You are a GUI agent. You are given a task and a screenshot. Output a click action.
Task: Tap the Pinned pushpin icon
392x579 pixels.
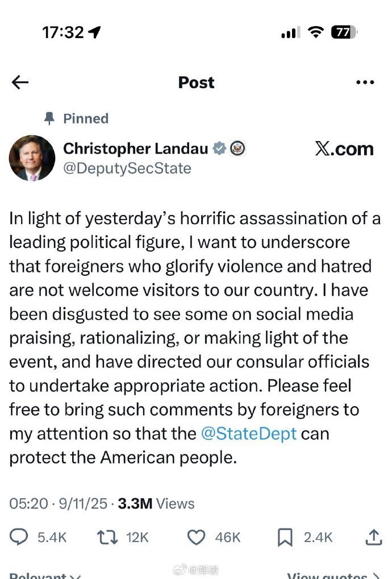49,118
